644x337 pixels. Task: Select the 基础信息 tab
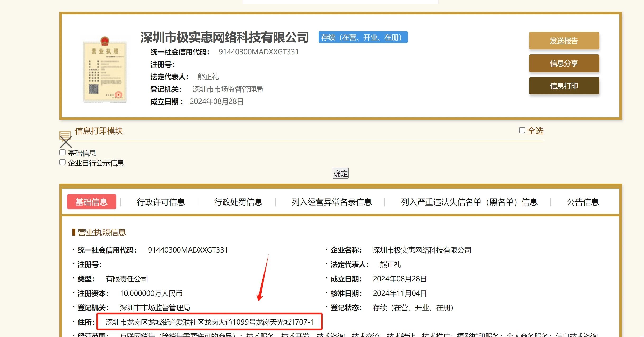[x=91, y=202]
